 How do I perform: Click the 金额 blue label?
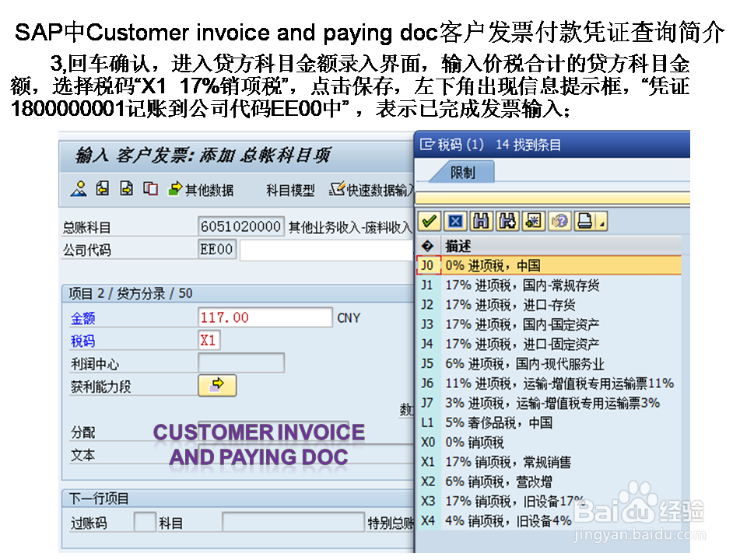[83, 318]
